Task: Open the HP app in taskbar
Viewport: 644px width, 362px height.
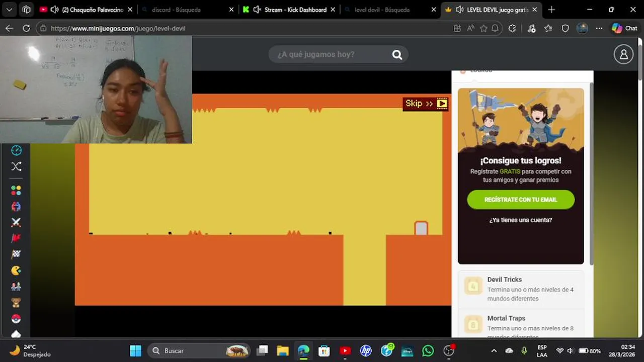Action: (366, 350)
